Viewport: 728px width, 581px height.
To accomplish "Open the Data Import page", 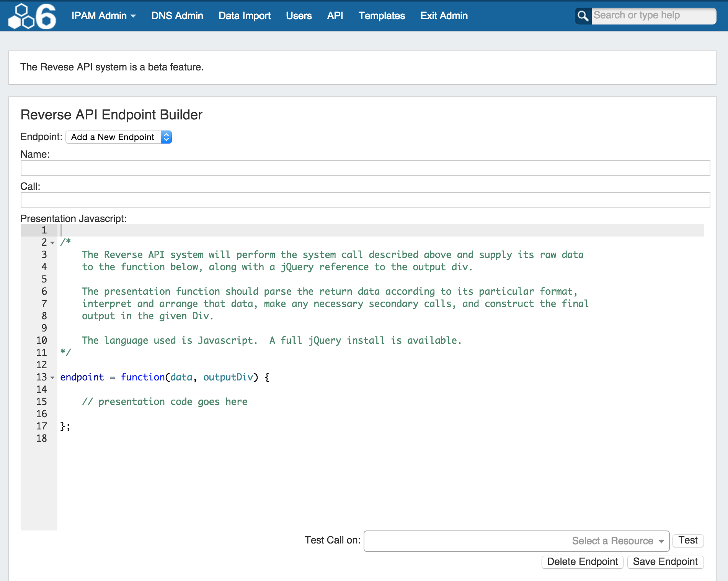I will [244, 16].
